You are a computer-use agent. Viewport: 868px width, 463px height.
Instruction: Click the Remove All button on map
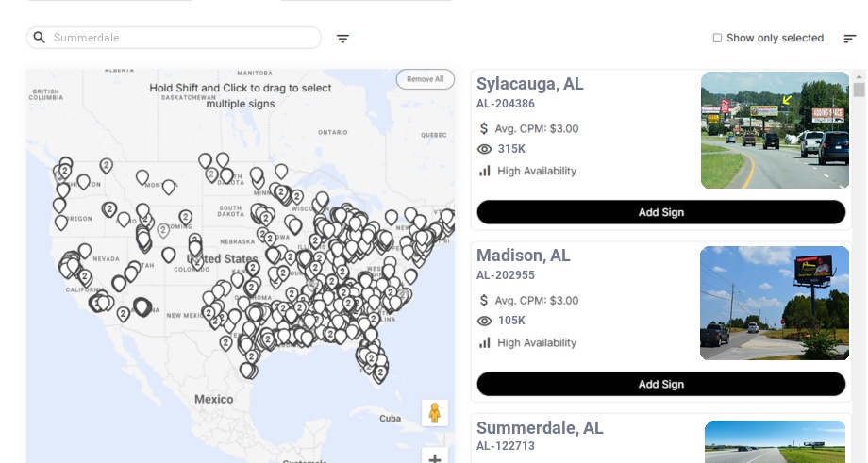coord(425,79)
